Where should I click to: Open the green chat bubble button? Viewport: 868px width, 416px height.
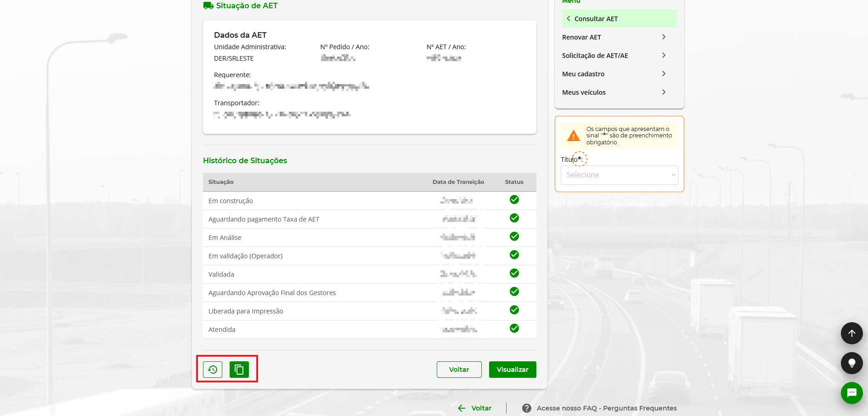pos(851,393)
